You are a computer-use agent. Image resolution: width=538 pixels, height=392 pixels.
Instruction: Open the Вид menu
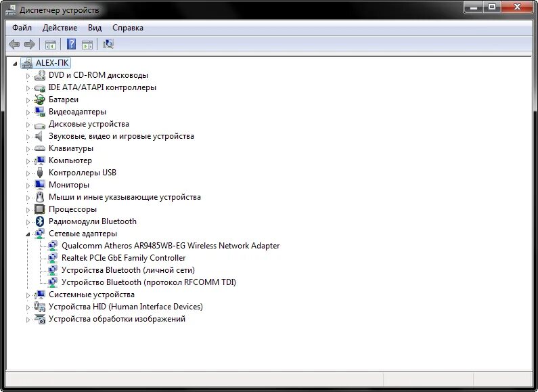(95, 28)
